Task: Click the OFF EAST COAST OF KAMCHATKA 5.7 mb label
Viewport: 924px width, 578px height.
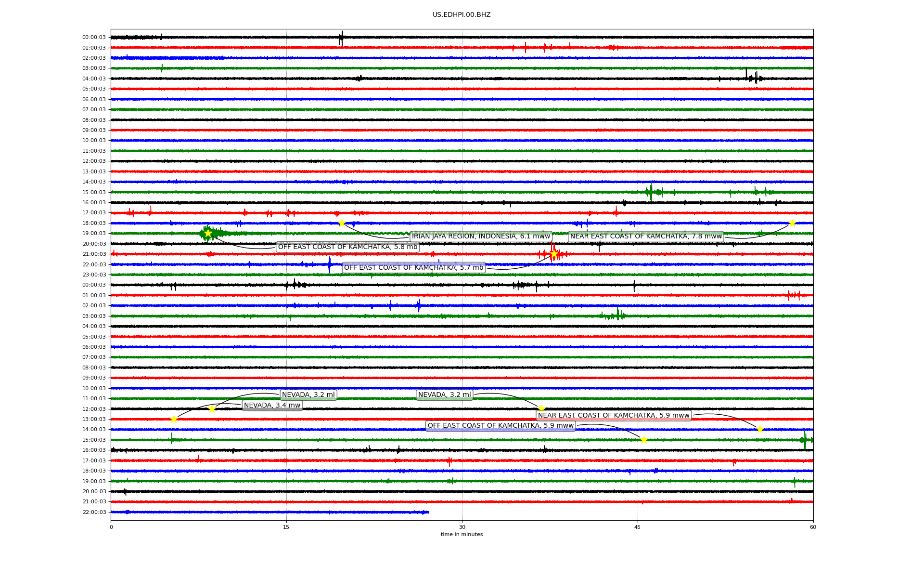Action: pos(413,267)
